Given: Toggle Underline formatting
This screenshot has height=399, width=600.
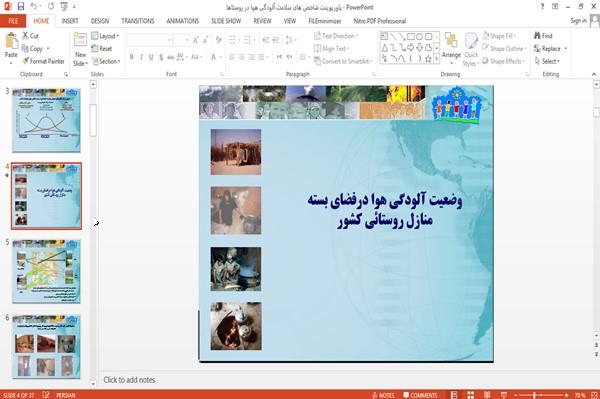Looking at the screenshot, I should pyautogui.click(x=151, y=57).
